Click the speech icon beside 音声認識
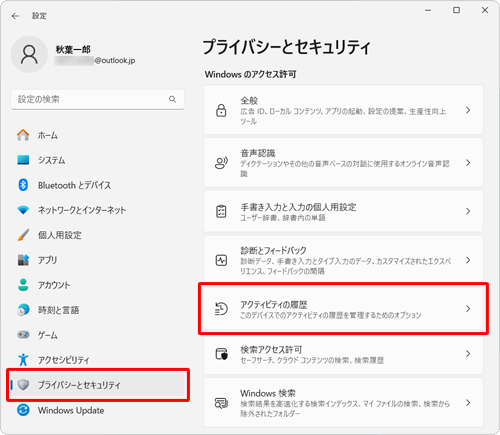 click(221, 163)
